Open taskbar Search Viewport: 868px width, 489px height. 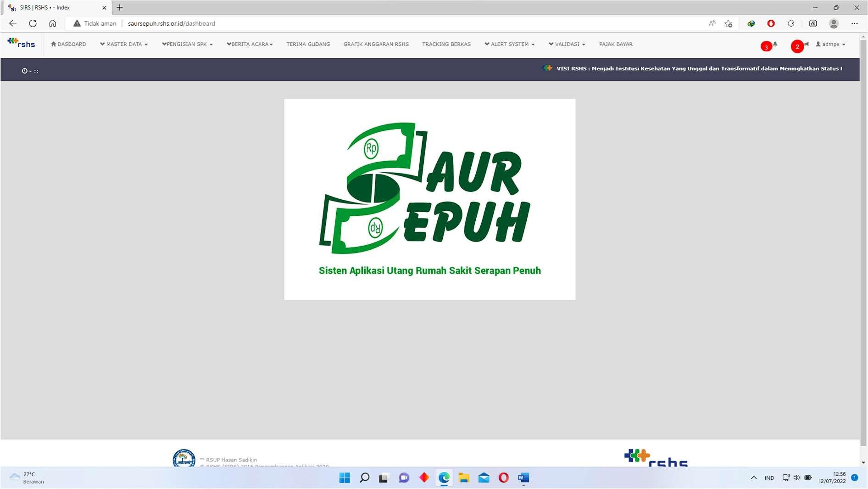pyautogui.click(x=365, y=478)
